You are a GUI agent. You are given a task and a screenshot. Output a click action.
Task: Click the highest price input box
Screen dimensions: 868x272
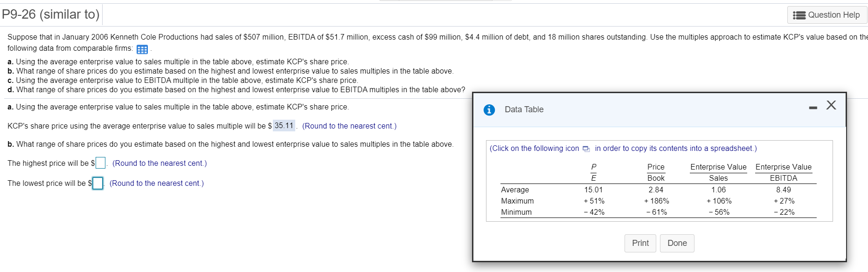pos(100,163)
